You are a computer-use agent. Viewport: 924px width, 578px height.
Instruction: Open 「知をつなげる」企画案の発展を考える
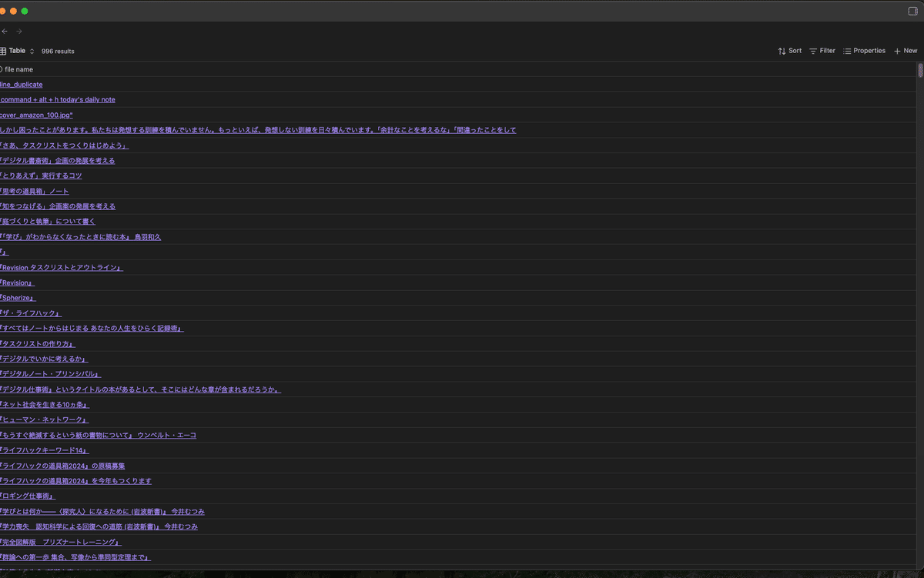pos(58,206)
